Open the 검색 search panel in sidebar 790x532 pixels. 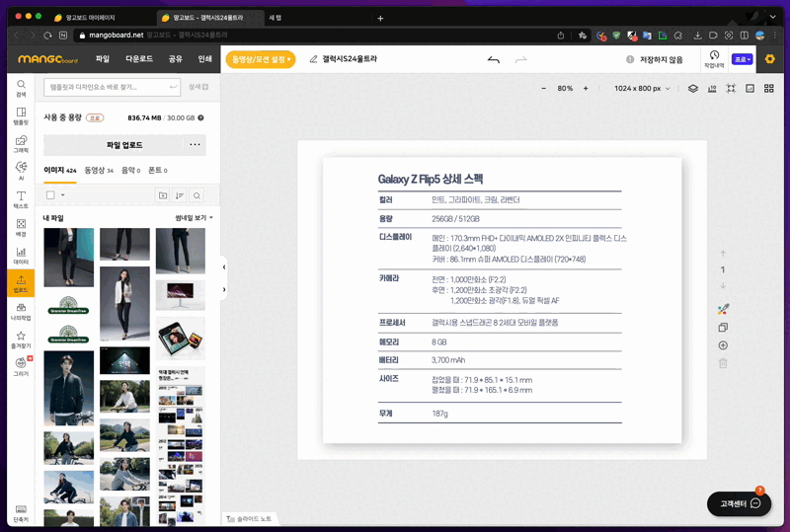click(x=21, y=88)
